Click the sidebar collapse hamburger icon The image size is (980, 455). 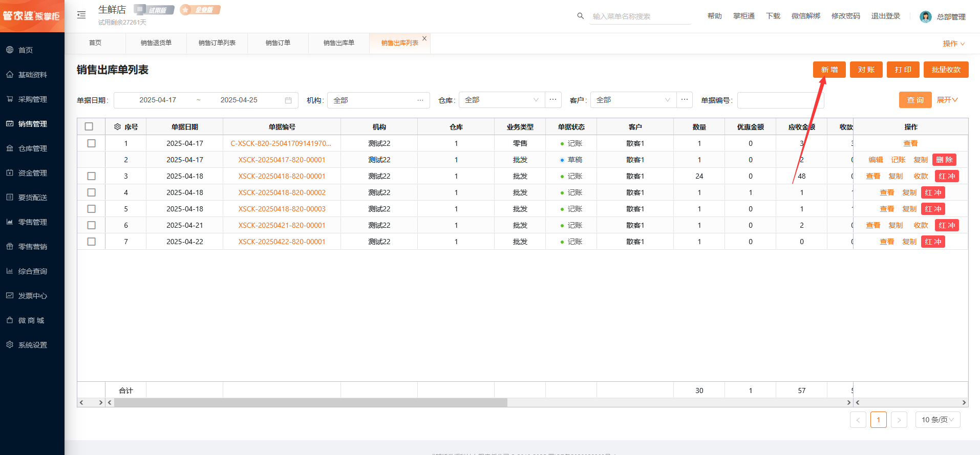(81, 15)
